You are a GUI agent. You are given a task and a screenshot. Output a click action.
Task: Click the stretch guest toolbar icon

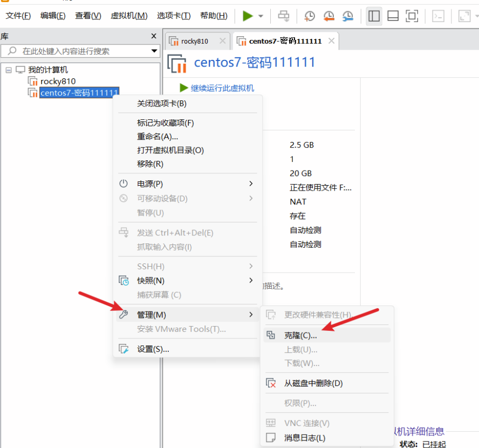[464, 16]
